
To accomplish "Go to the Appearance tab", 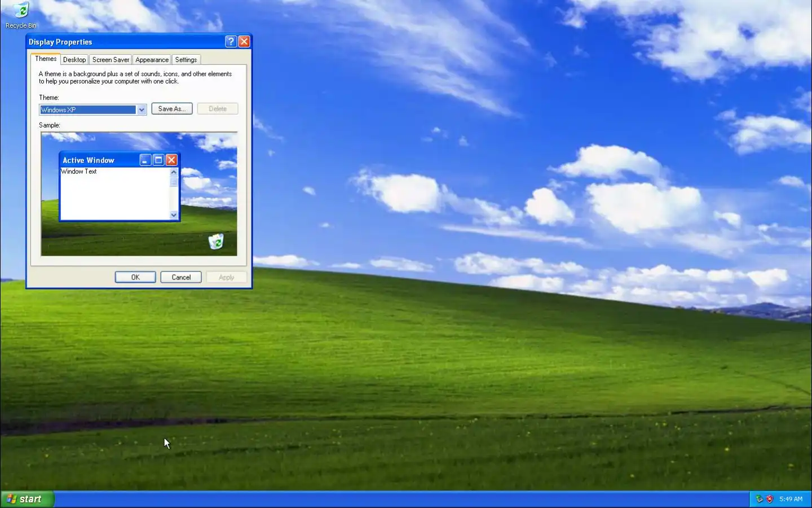I will point(152,60).
